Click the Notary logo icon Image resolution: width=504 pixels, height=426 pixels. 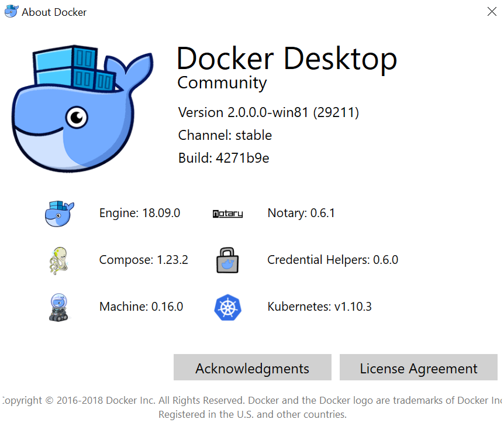pos(227,214)
